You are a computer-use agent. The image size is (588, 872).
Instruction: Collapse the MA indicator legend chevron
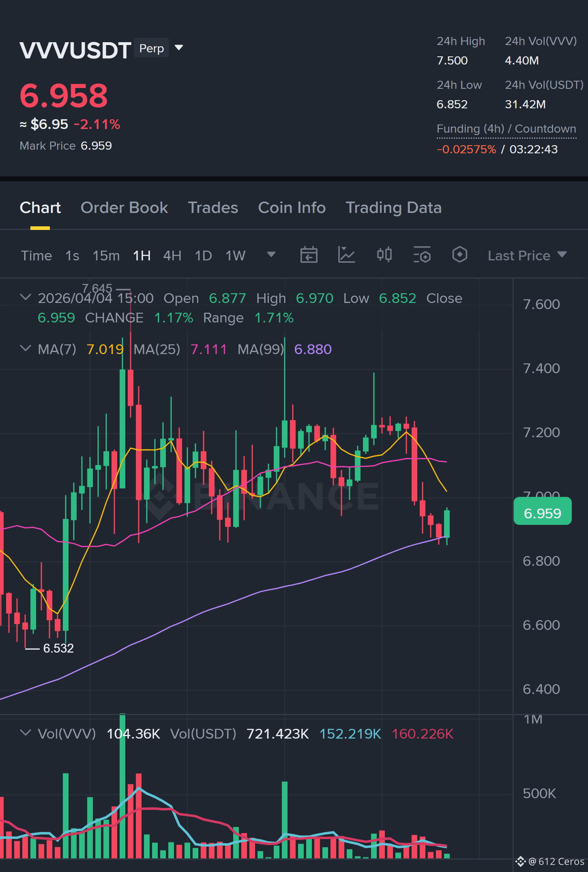[x=25, y=348]
